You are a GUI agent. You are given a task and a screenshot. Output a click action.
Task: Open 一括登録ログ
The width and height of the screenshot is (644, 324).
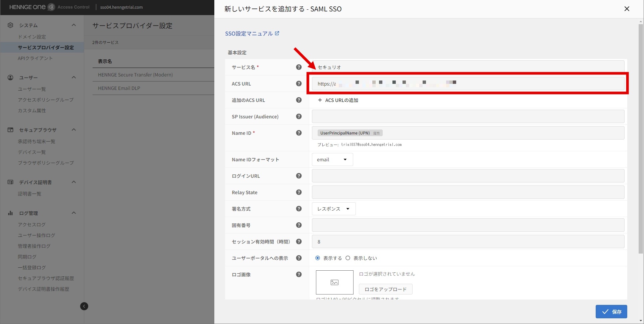32,267
